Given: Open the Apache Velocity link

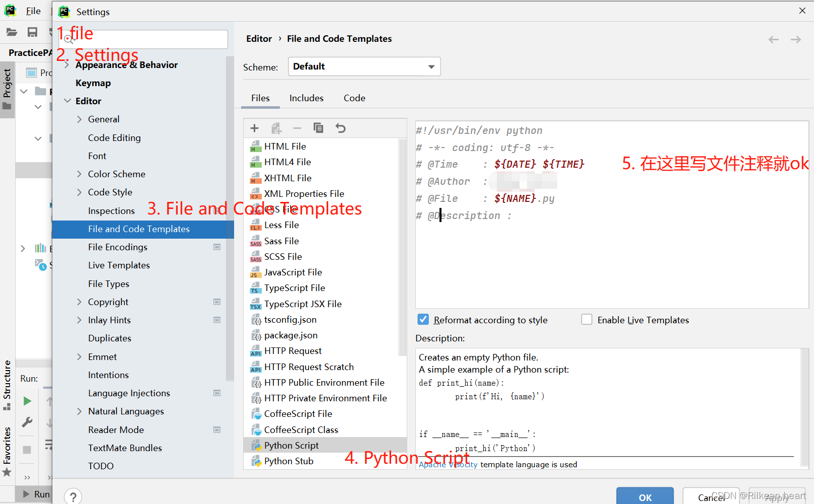Looking at the screenshot, I should (448, 465).
